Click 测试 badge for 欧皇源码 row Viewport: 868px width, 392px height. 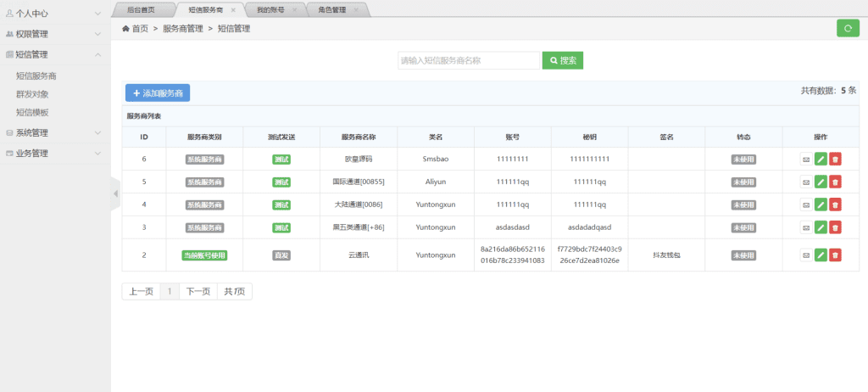pos(281,160)
